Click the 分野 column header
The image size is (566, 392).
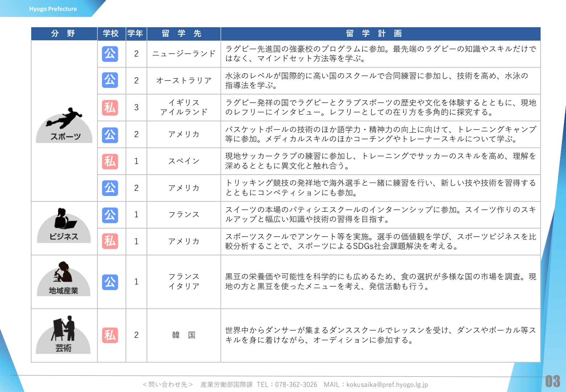coord(64,34)
